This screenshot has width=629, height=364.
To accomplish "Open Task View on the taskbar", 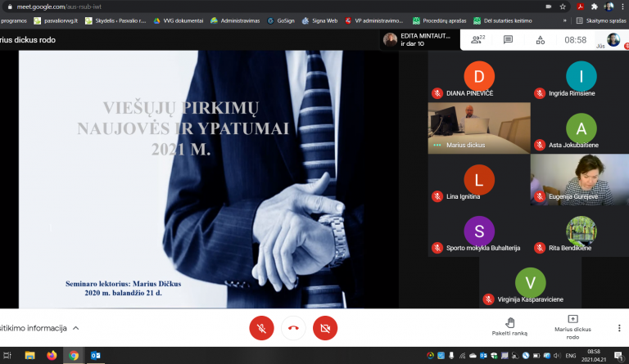I will 7,355.
